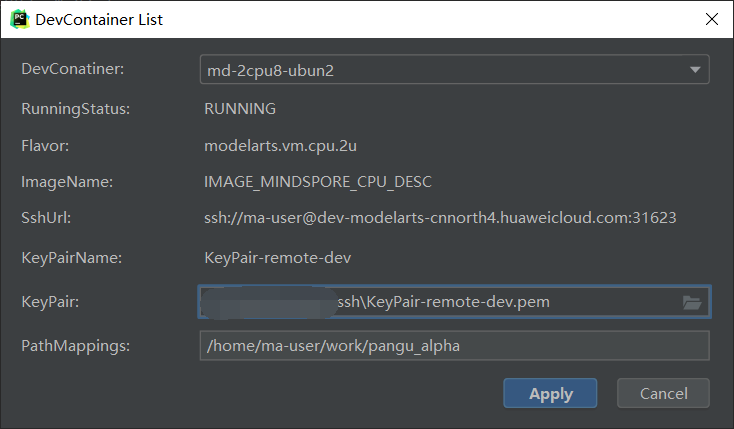Click the PathMappings label
The height and width of the screenshot is (429, 734).
(75, 346)
